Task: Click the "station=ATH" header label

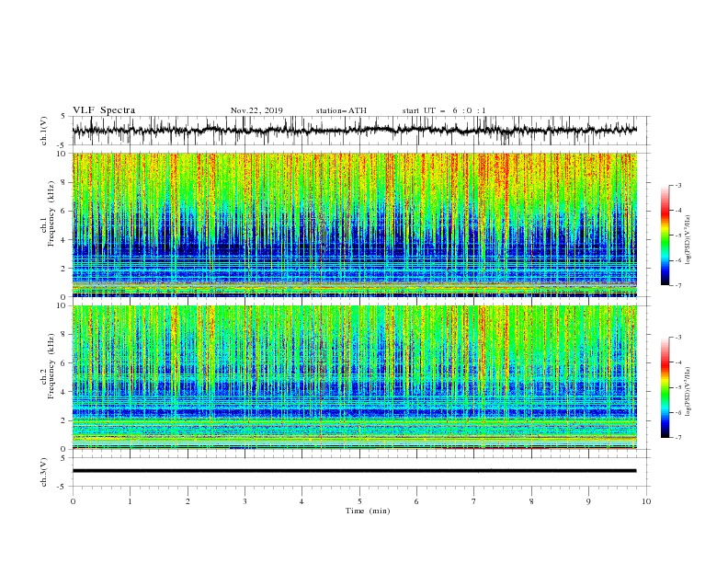Action: (x=341, y=110)
